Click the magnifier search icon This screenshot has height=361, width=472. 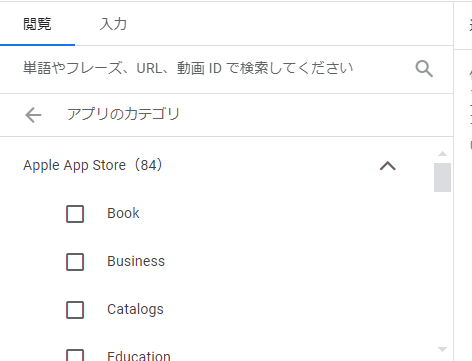click(x=424, y=69)
